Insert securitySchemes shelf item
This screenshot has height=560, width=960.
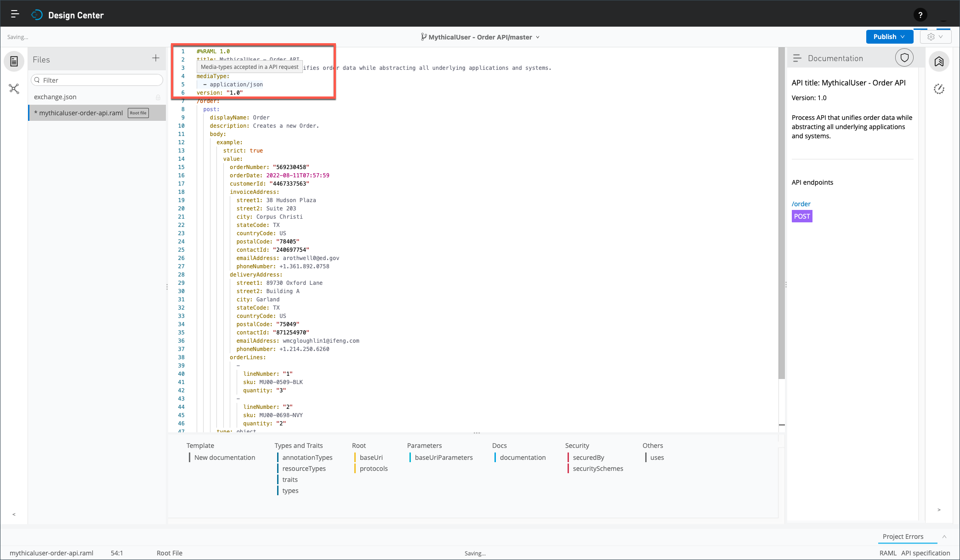click(x=598, y=469)
